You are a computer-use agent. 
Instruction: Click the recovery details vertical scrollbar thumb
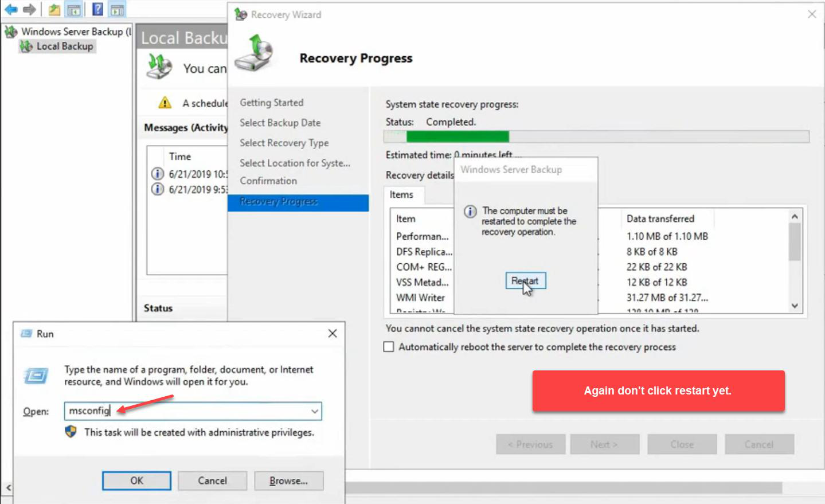tap(795, 241)
